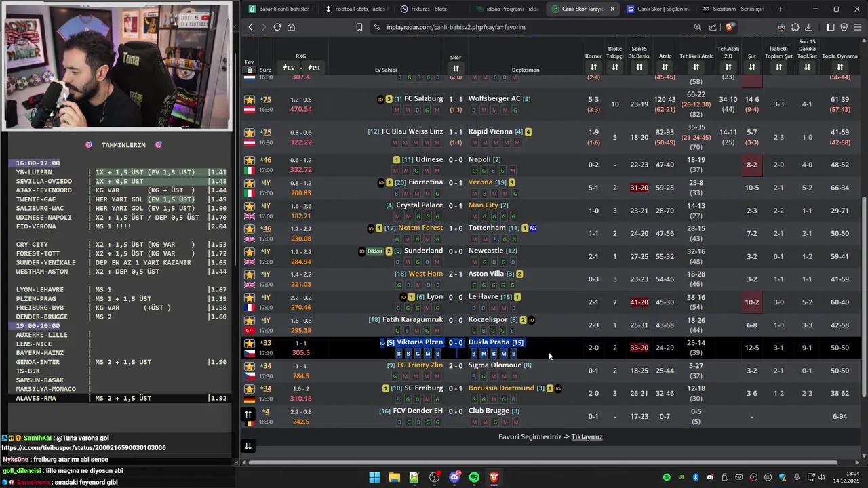Switch to the Fixtures - Statz tab

tap(430, 9)
